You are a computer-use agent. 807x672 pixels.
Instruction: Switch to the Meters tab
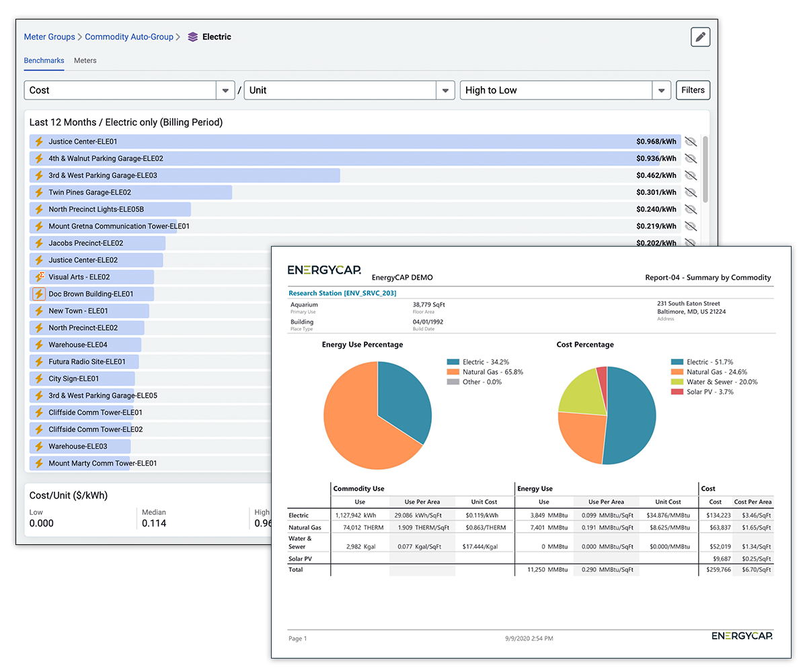coord(85,60)
